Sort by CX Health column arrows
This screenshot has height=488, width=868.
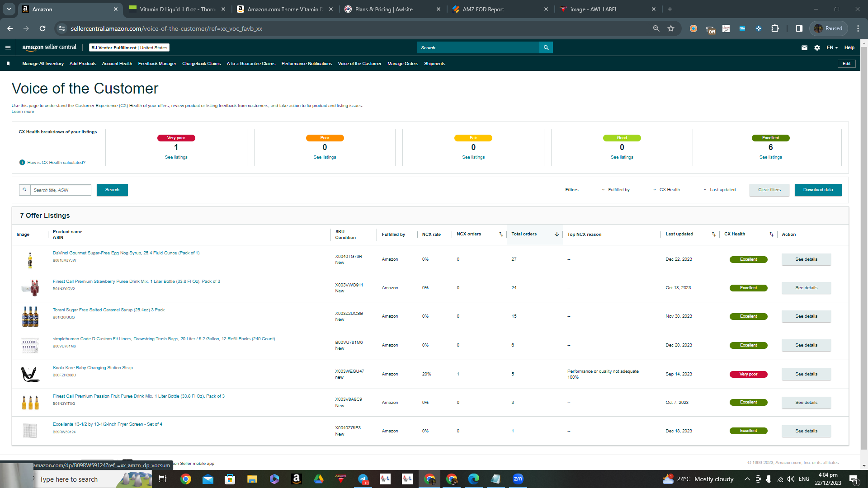coord(772,234)
